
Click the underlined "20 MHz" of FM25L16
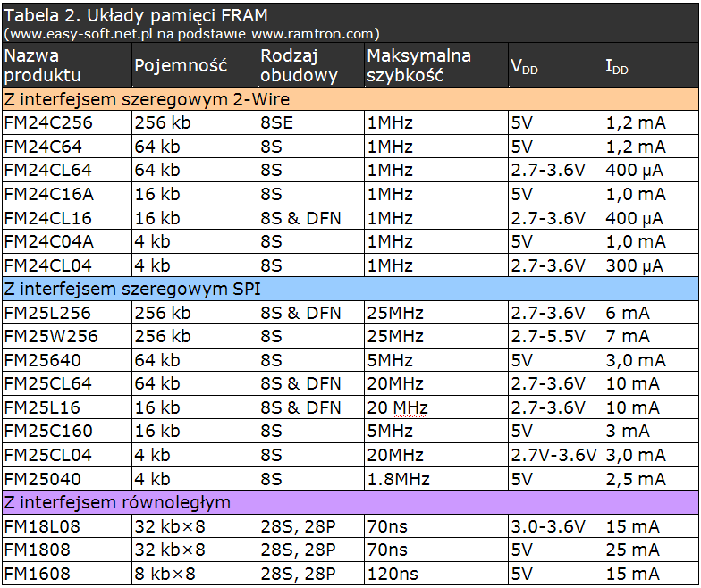[397, 407]
